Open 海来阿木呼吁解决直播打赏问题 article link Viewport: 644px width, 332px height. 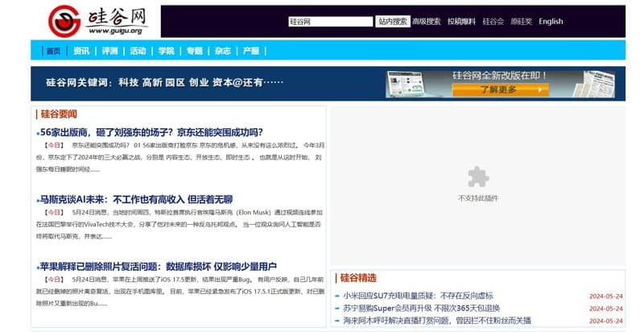pos(437,321)
